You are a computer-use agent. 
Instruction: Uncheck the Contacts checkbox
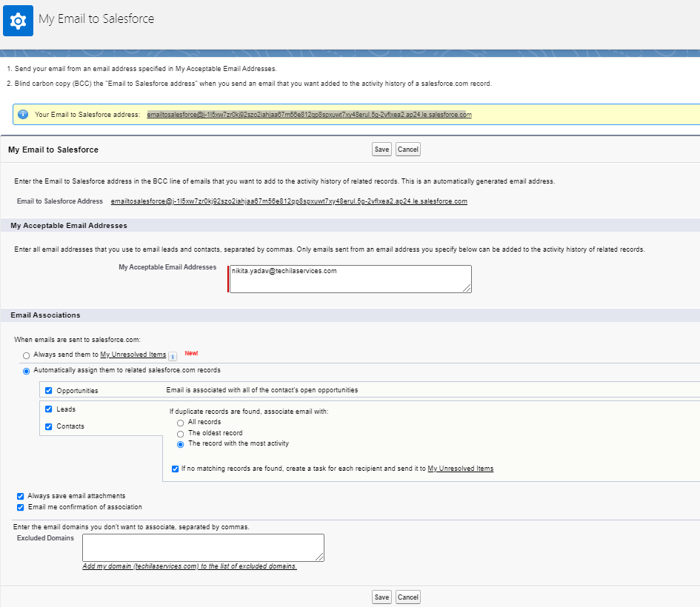coord(49,426)
